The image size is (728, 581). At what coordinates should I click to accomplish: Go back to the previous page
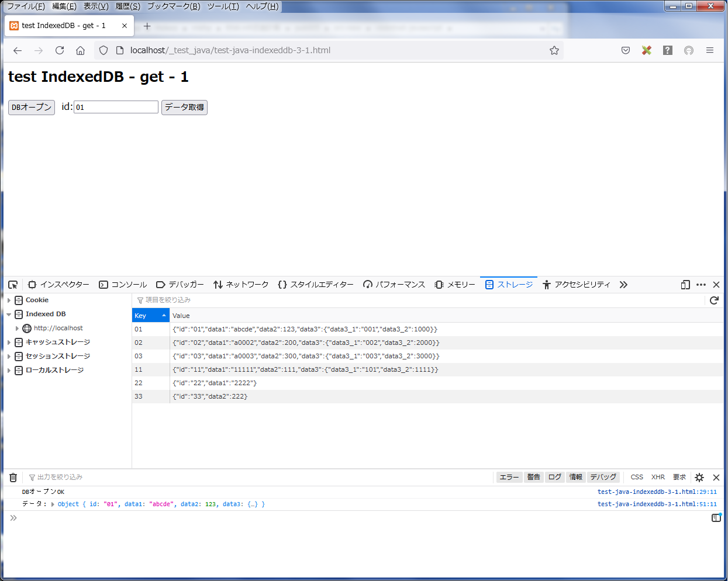tap(18, 50)
